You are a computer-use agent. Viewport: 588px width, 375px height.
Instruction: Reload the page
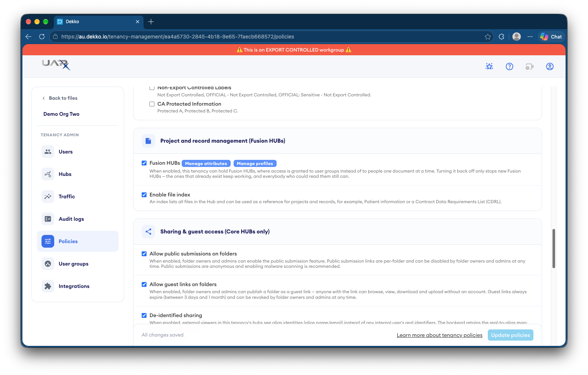(x=42, y=37)
